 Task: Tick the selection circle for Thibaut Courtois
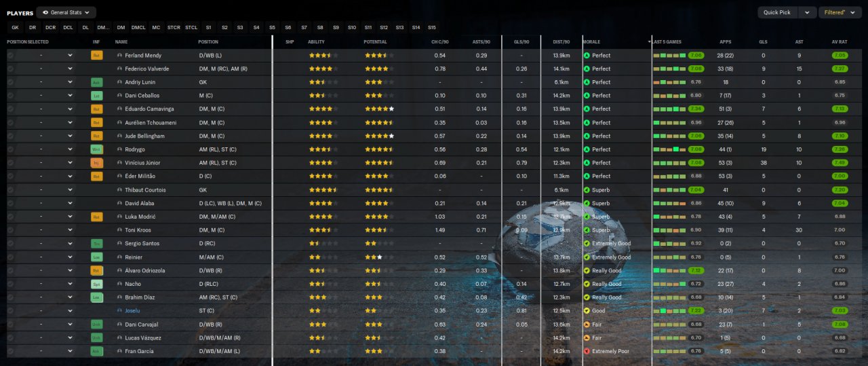coord(10,190)
